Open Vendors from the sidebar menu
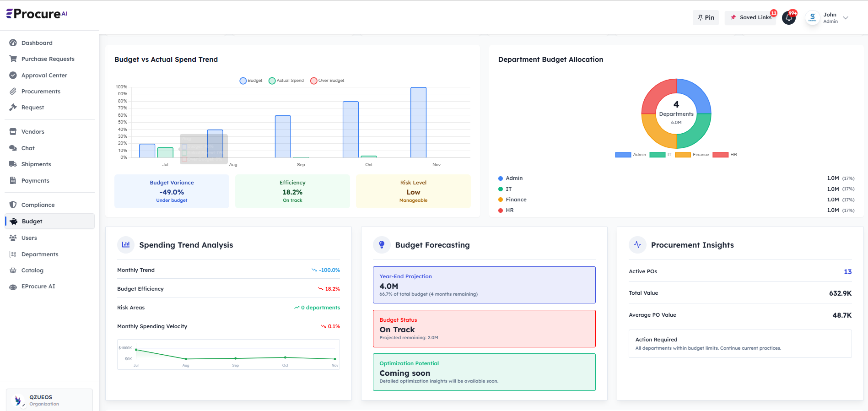This screenshot has width=868, height=411. [x=32, y=132]
